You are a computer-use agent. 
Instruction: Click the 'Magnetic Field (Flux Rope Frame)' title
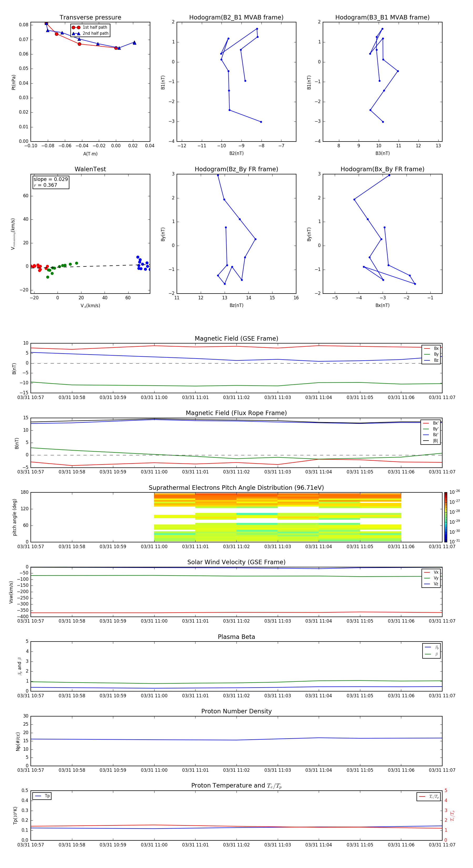point(236,413)
